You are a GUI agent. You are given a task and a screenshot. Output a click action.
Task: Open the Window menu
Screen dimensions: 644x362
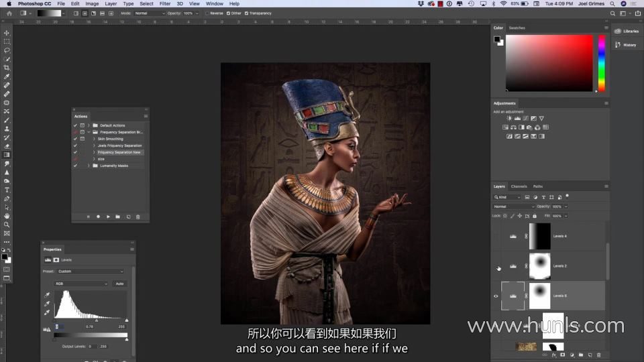point(214,4)
